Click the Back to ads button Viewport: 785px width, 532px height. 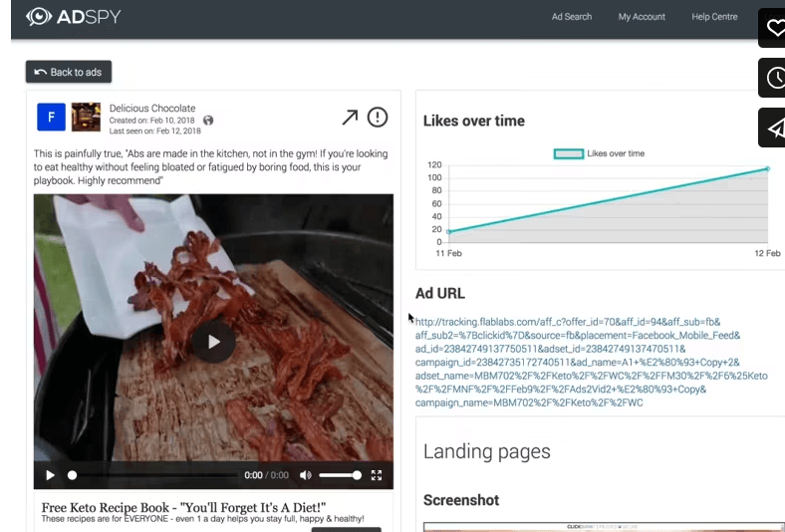[69, 72]
